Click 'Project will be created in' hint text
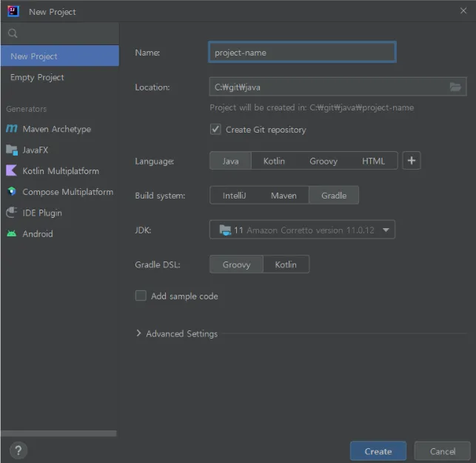Viewport: 476px width, 463px height. (312, 107)
